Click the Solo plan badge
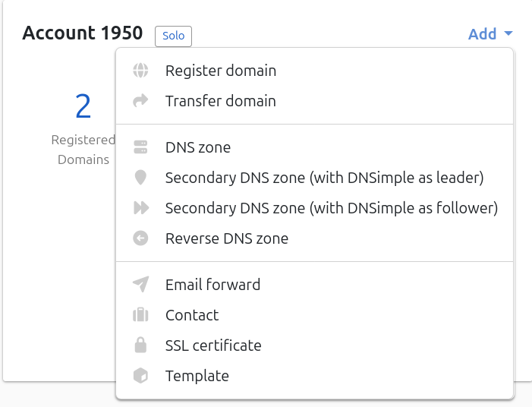This screenshot has height=407, width=532. pyautogui.click(x=174, y=36)
